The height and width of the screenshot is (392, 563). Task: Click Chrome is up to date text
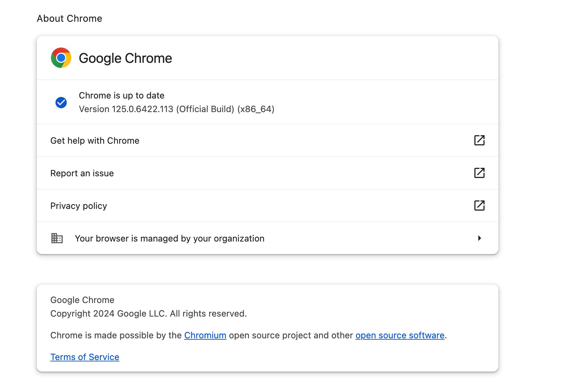point(122,95)
